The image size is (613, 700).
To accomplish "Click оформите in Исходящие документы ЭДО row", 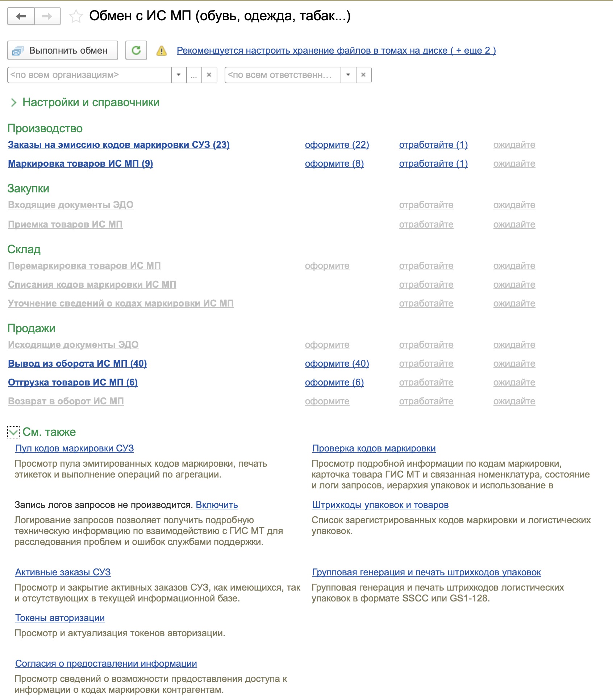I will pyautogui.click(x=327, y=345).
